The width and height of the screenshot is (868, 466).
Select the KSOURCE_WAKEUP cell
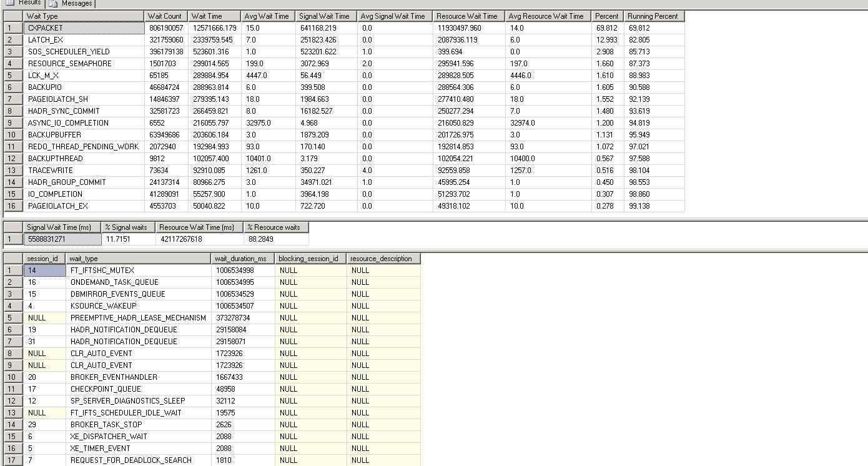coord(139,306)
